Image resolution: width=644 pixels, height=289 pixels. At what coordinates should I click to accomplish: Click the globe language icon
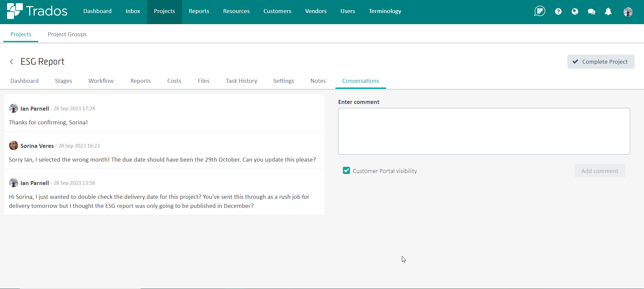575,12
